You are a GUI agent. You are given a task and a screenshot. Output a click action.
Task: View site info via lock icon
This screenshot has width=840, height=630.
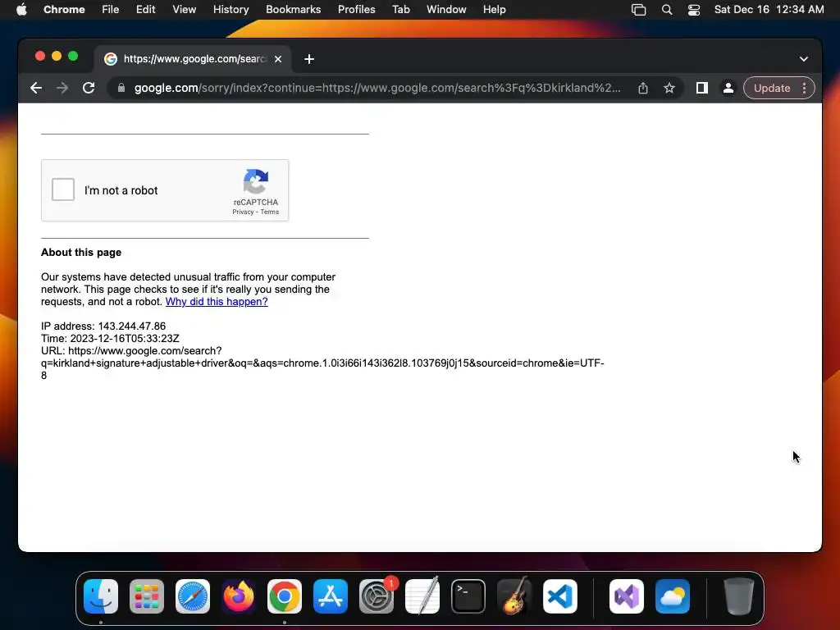(x=121, y=88)
